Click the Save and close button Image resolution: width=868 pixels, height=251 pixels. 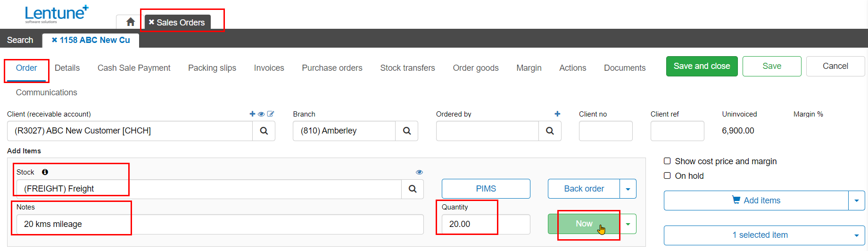tap(702, 66)
